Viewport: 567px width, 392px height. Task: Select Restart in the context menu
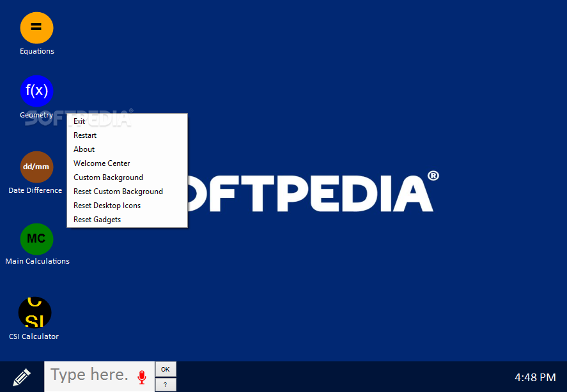click(127, 135)
